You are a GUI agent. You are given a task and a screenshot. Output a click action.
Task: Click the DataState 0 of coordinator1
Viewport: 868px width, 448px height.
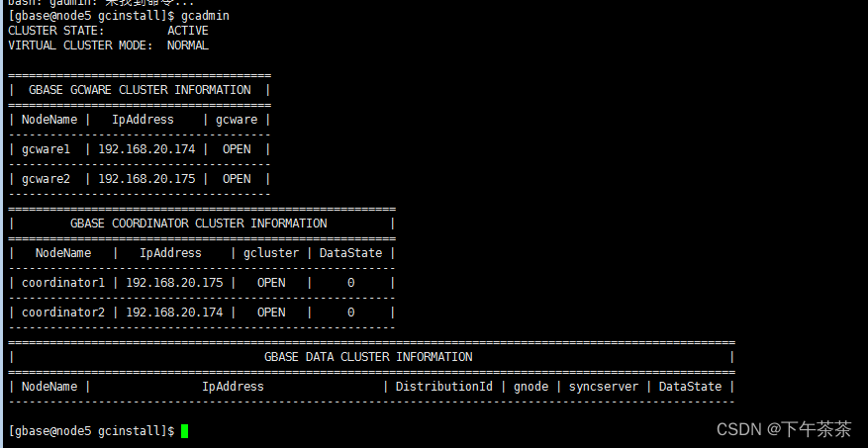(351, 283)
